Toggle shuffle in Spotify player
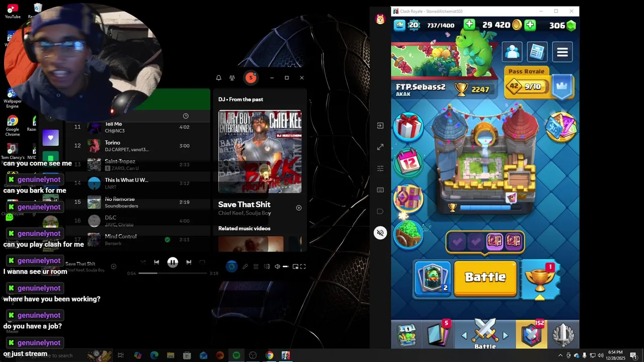644x362 pixels. (143, 262)
